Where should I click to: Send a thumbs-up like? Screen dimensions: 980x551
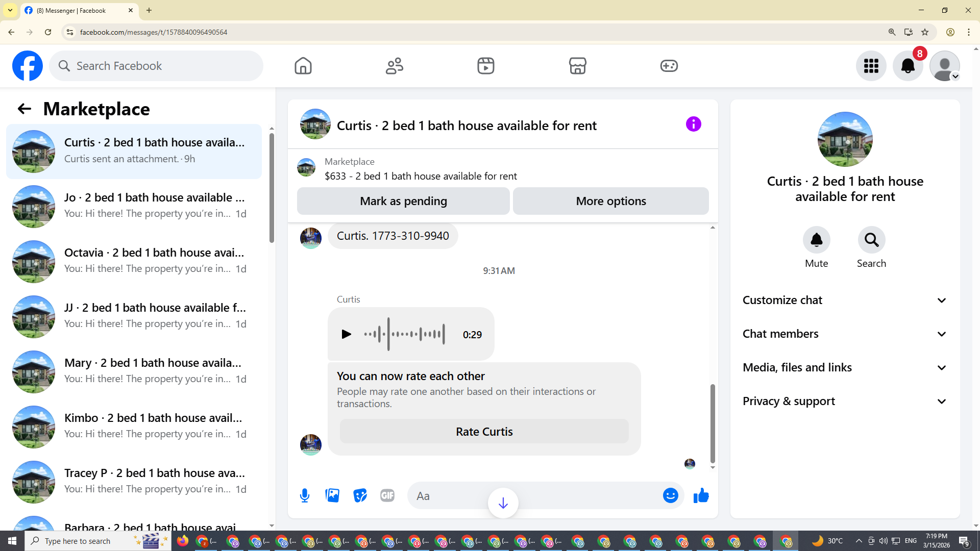tap(701, 495)
